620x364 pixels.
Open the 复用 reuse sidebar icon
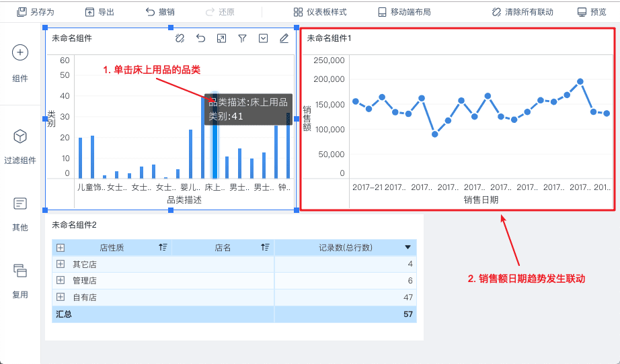[x=20, y=271]
